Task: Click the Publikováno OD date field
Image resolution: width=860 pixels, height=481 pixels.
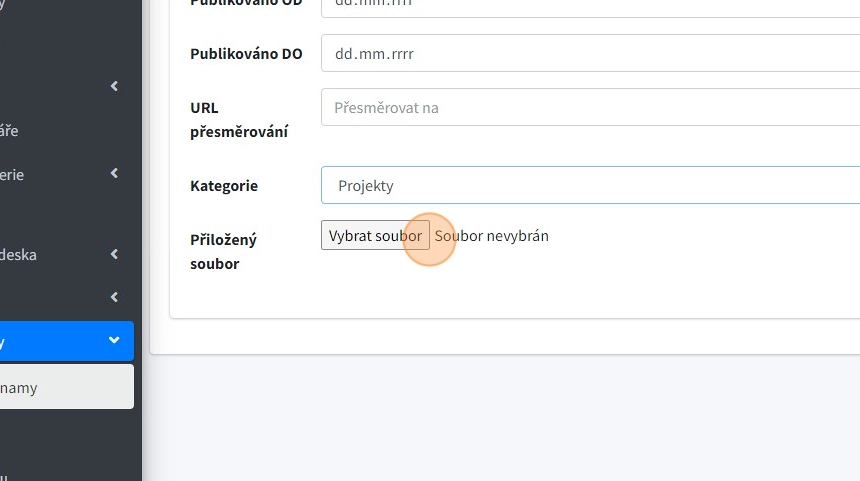Action: tap(590, 5)
